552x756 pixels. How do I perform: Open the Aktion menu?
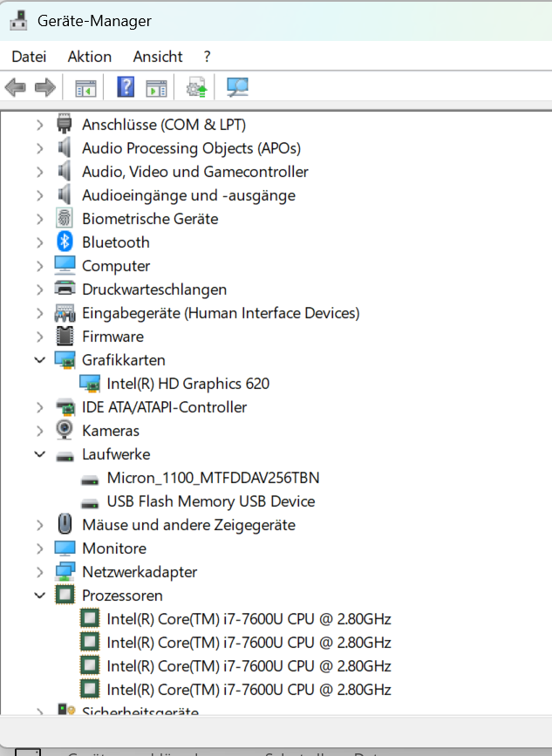(90, 57)
